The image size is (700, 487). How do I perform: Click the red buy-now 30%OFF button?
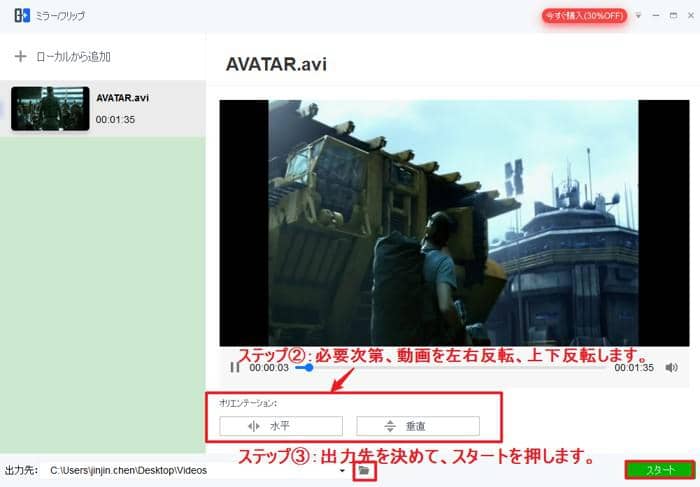point(584,16)
